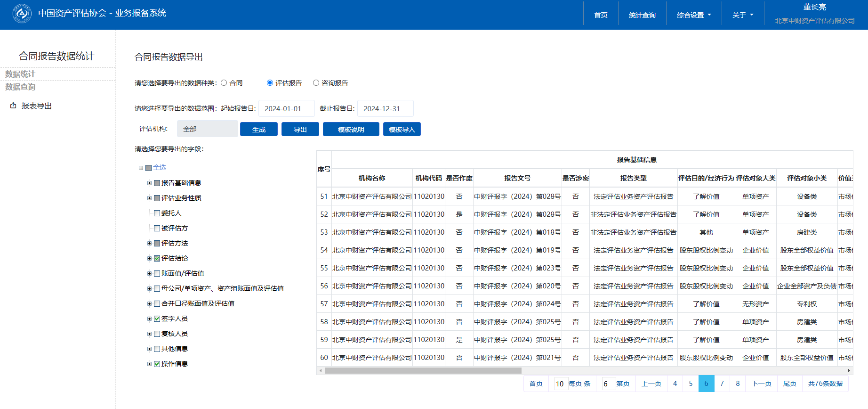Go to 统计查询 in the top navigation

[x=642, y=15]
